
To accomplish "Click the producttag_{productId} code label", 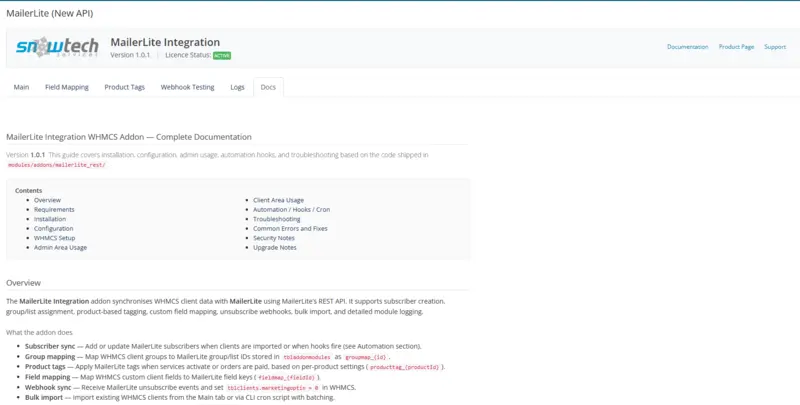I will [x=405, y=367].
